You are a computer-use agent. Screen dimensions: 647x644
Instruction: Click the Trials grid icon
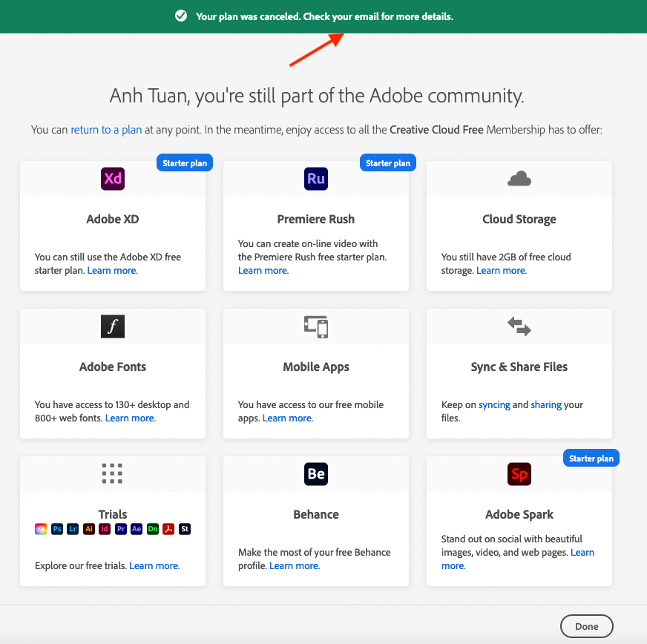click(112, 473)
